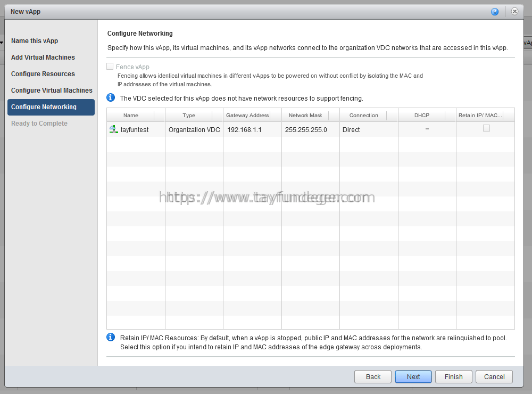
Task: Select Ready to Complete step
Action: coord(39,124)
